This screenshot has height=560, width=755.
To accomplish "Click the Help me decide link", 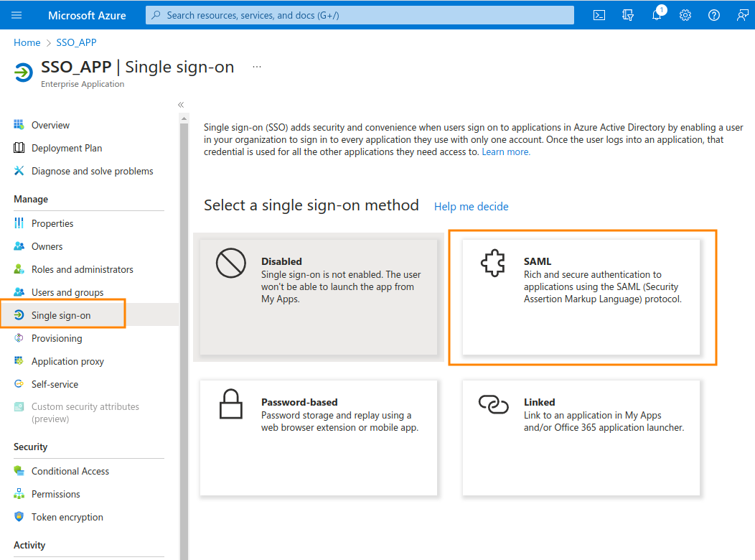I will 471,207.
